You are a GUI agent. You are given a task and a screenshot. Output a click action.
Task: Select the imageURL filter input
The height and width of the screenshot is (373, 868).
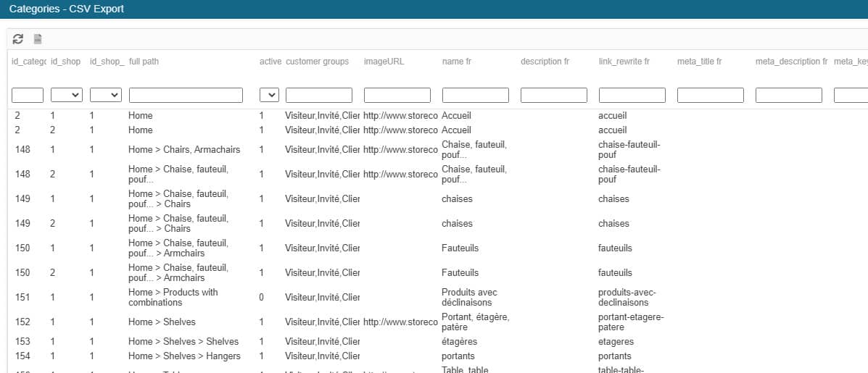(x=397, y=95)
